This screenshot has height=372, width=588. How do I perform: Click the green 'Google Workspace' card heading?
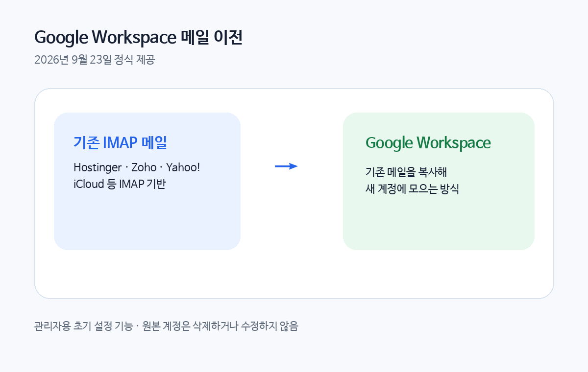click(428, 143)
